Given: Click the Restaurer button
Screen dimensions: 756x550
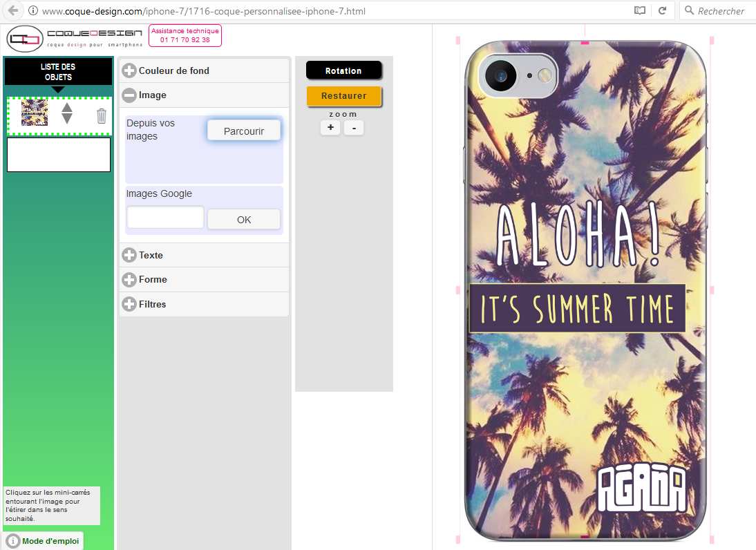Looking at the screenshot, I should [x=343, y=95].
